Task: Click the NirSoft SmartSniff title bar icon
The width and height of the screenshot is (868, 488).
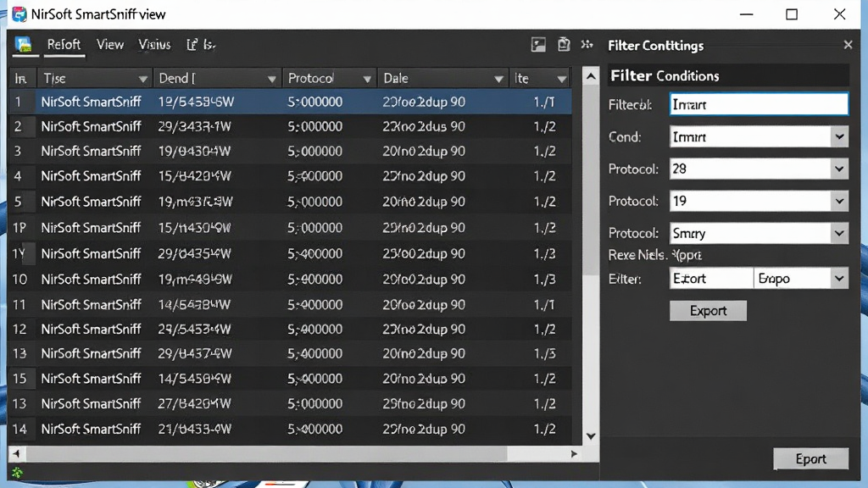Action: 19,14
